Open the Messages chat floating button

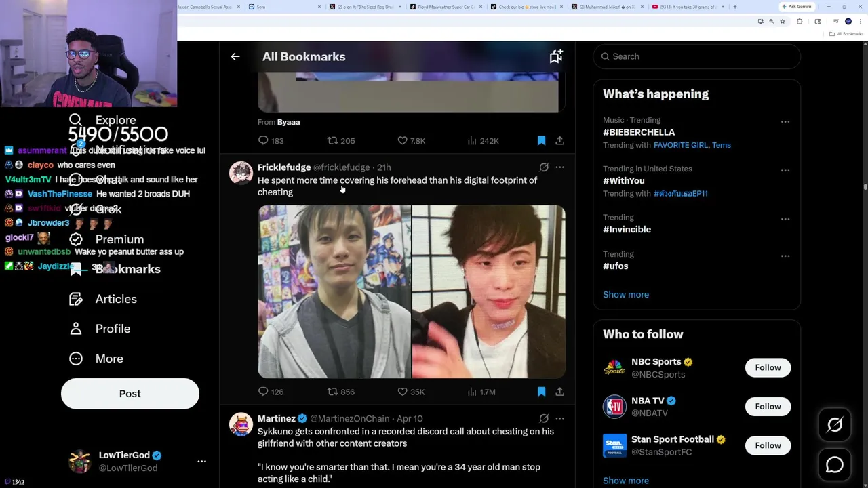[x=835, y=465]
